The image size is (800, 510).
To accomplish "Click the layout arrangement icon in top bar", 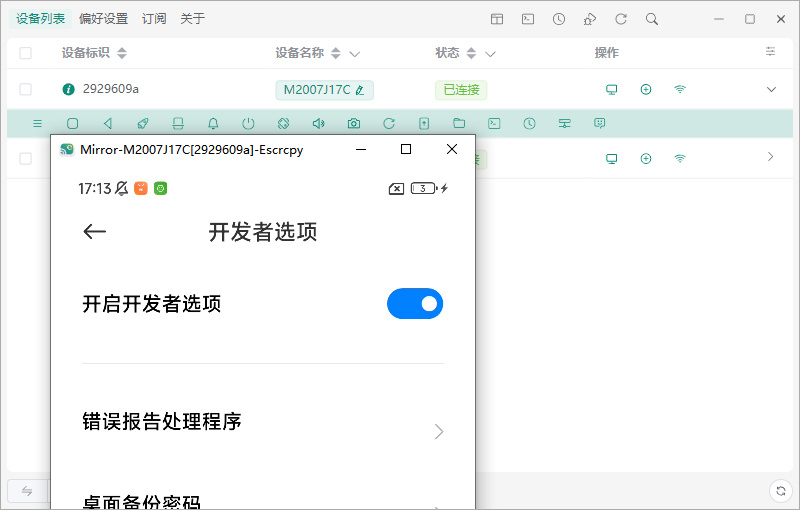I will [x=497, y=19].
